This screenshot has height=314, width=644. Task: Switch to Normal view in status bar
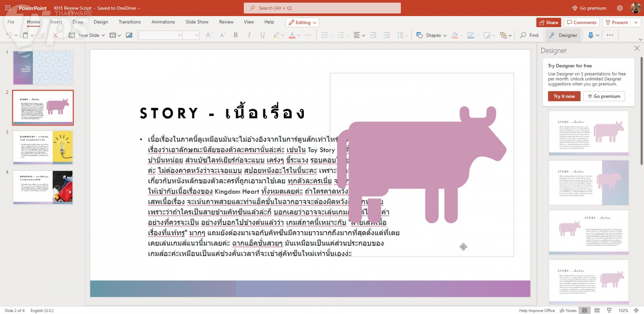tap(584, 310)
